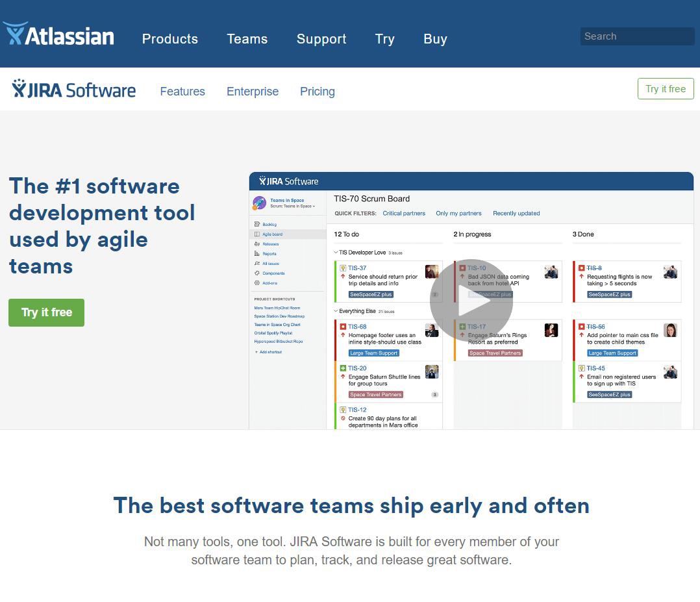The height and width of the screenshot is (602, 700).
Task: Apply the Critical partners quick filter
Action: [x=404, y=214]
